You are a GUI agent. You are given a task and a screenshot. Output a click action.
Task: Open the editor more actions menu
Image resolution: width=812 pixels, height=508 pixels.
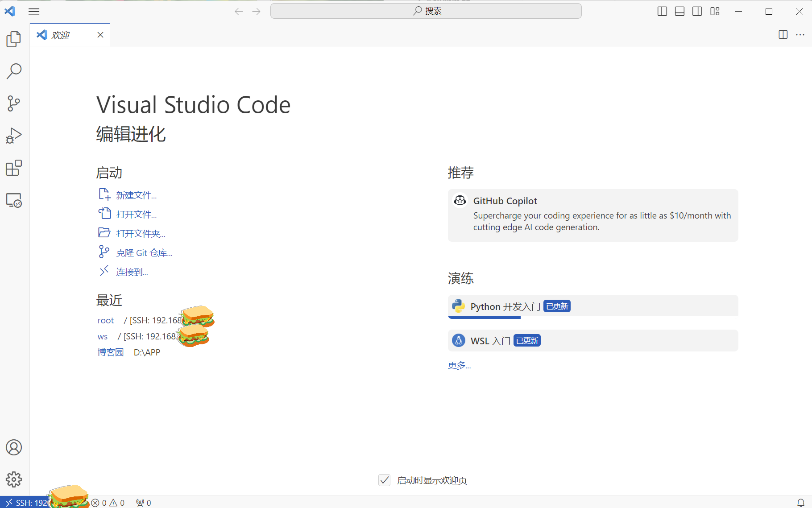tap(800, 35)
